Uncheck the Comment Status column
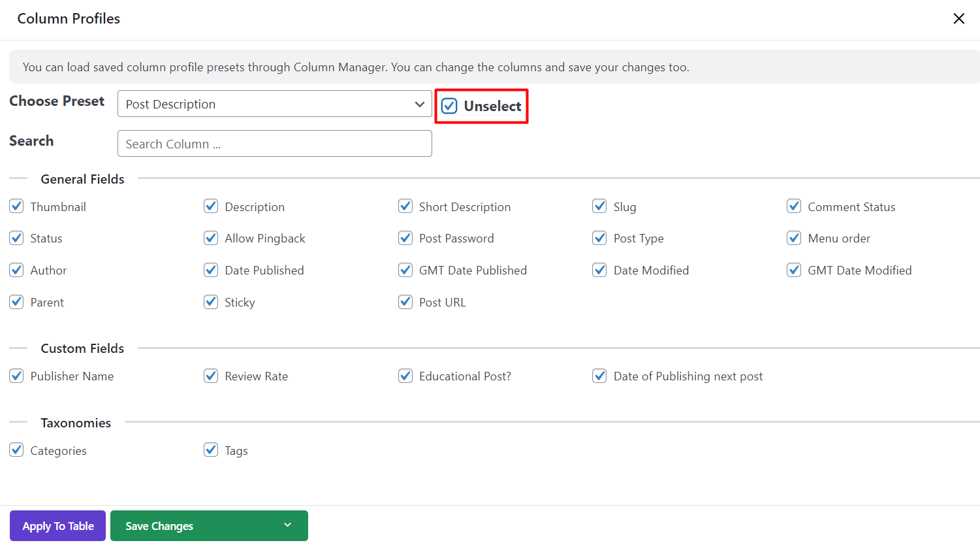Image resolution: width=980 pixels, height=545 pixels. [794, 206]
